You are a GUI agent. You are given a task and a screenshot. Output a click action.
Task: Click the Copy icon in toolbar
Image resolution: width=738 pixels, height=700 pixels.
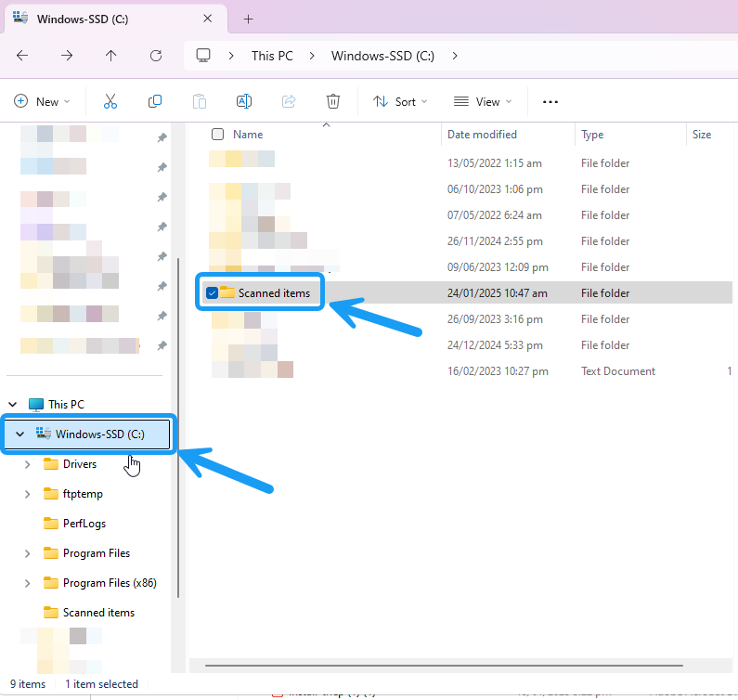point(155,101)
